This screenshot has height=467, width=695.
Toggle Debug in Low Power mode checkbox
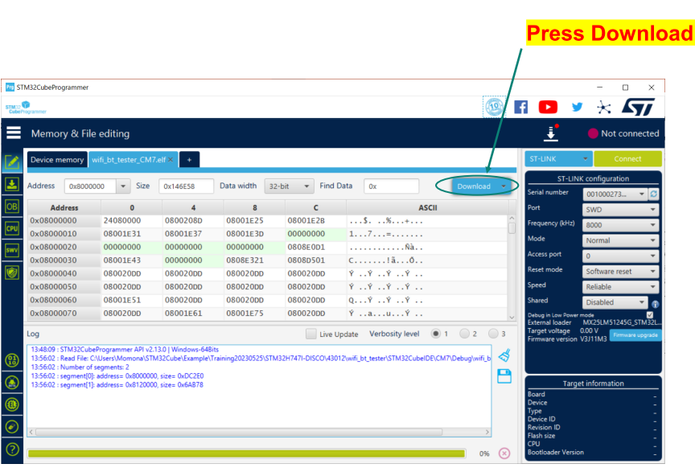pos(651,315)
